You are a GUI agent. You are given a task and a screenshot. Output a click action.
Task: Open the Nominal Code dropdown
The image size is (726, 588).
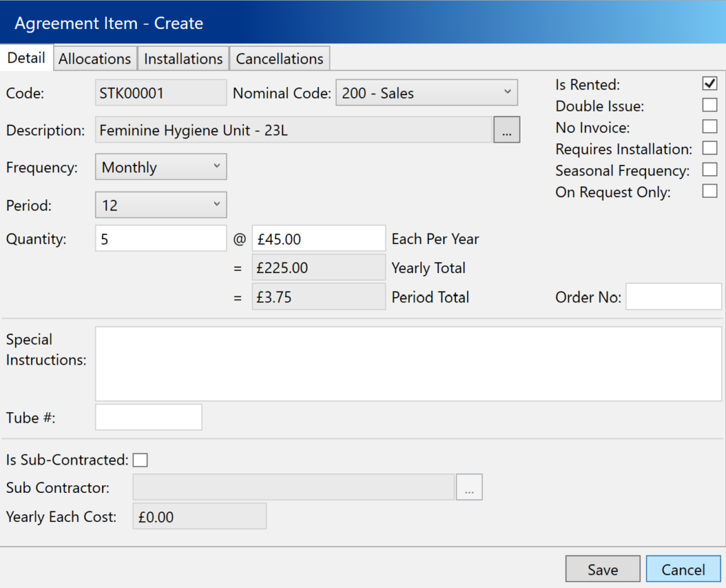point(426,93)
